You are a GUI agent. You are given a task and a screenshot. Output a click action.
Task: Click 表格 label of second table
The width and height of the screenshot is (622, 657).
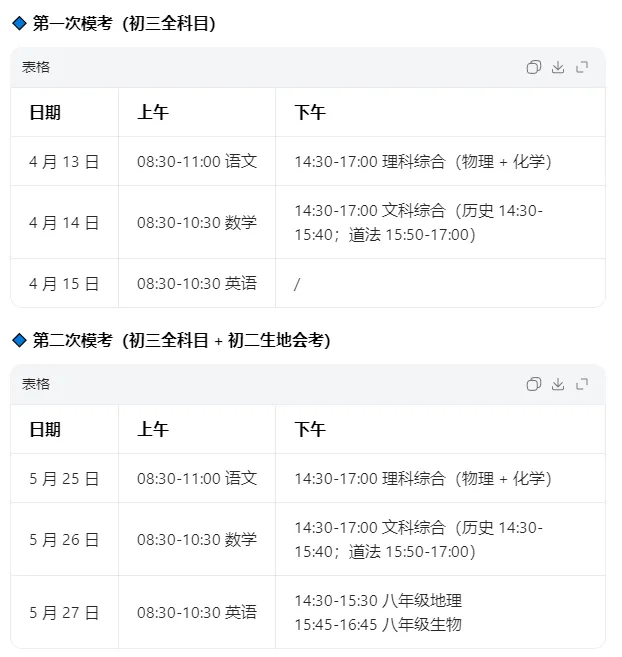point(36,384)
